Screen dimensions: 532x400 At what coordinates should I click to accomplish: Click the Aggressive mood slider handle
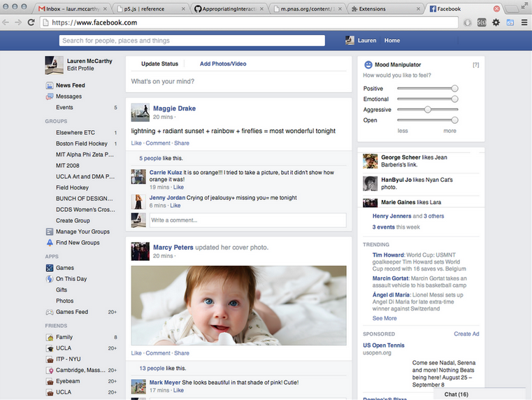428,110
